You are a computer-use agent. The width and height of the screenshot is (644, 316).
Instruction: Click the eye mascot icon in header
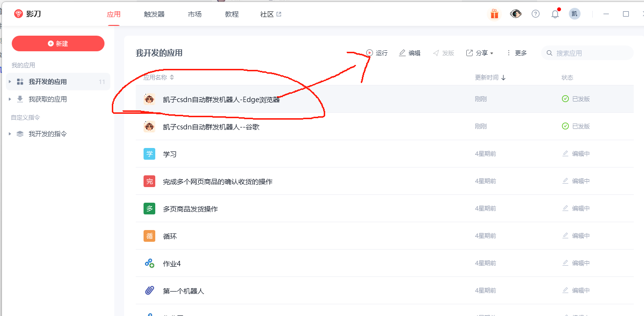(516, 14)
